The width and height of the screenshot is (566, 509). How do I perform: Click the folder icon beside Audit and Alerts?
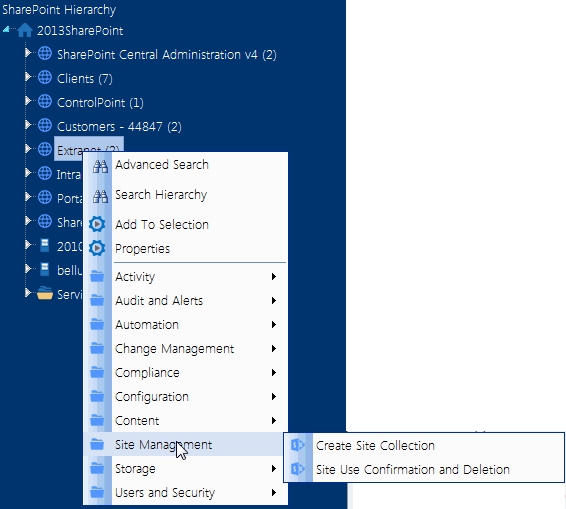(97, 300)
